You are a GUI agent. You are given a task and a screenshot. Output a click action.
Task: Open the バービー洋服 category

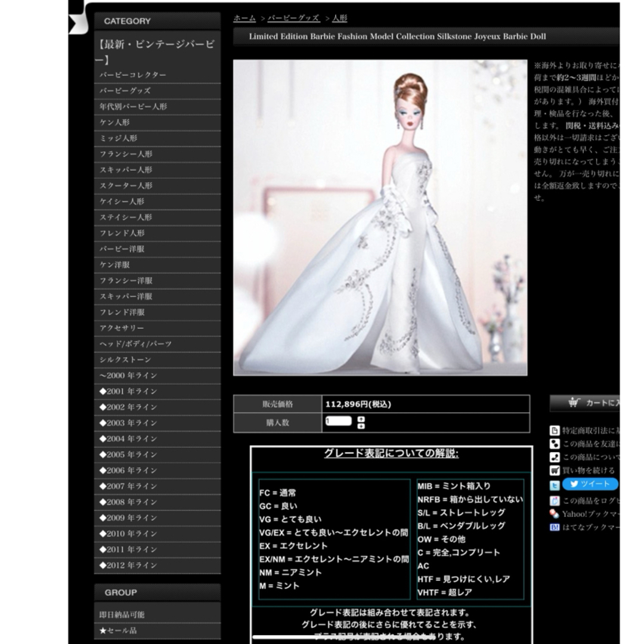pyautogui.click(x=157, y=249)
